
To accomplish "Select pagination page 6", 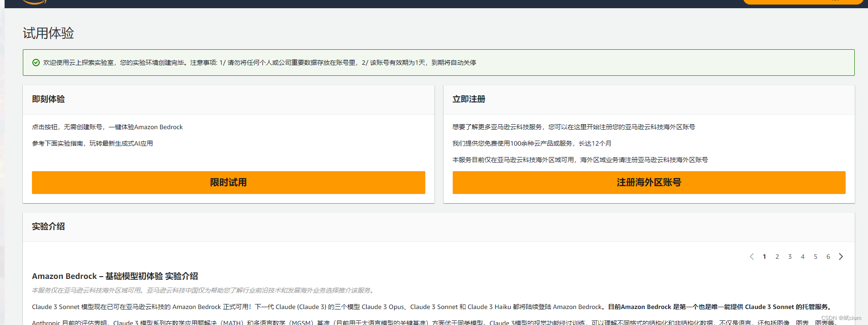I will coord(828,257).
